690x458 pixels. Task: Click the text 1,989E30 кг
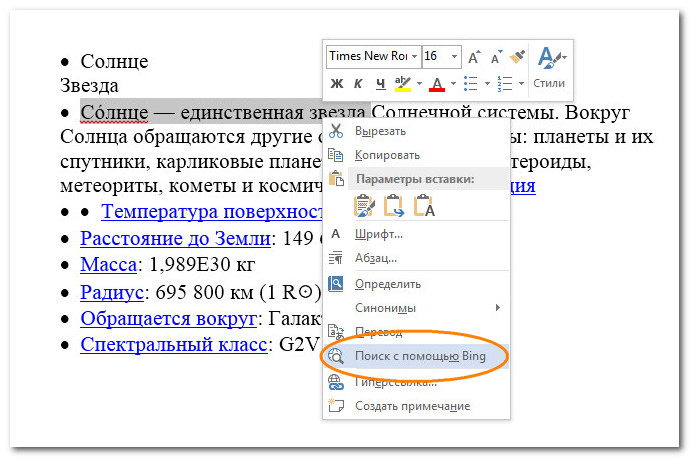point(202,264)
